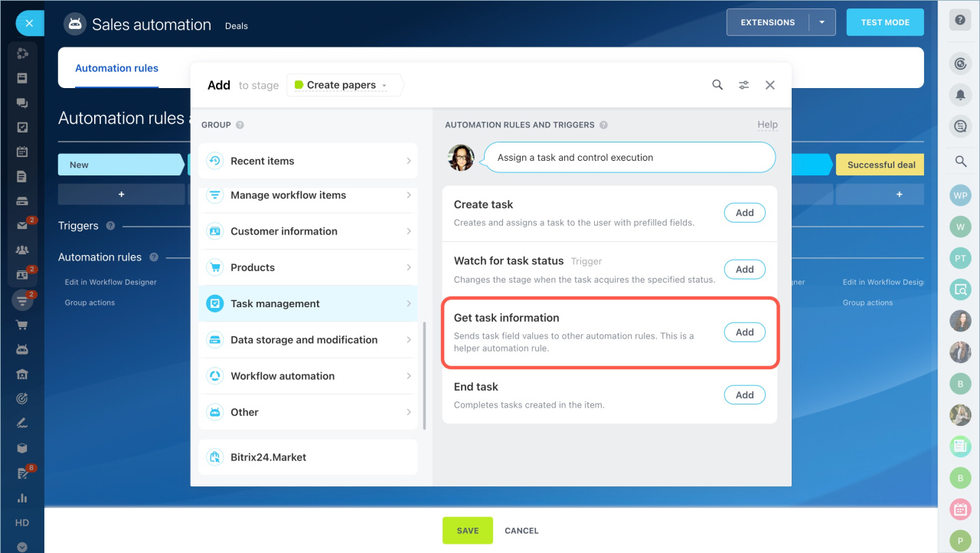Select the Successful deal stage
Image resolution: width=980 pixels, height=553 pixels.
[880, 165]
